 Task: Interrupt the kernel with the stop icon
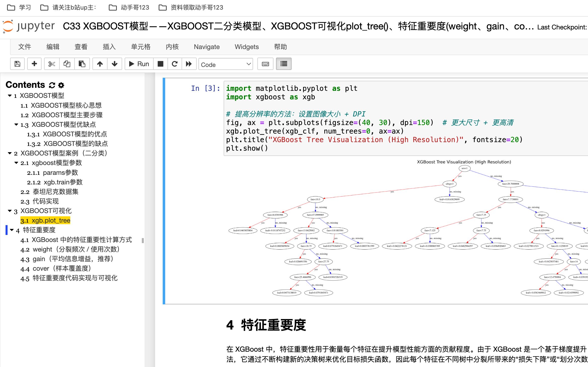tap(160, 64)
